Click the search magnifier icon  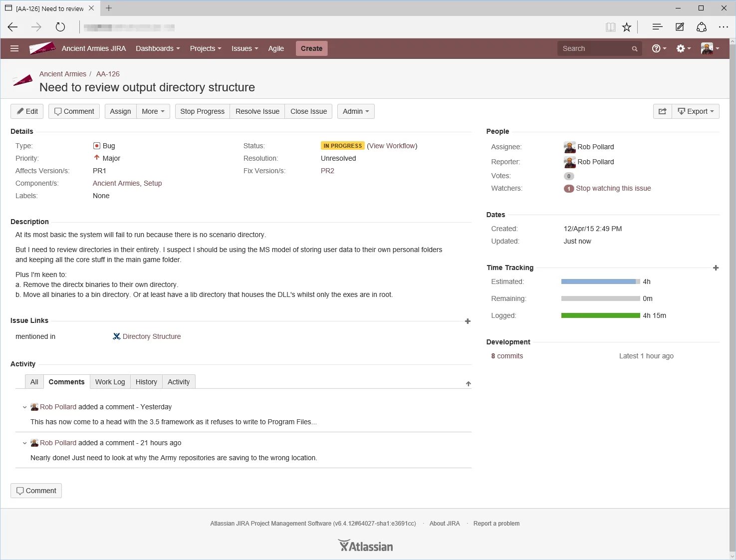pyautogui.click(x=635, y=49)
